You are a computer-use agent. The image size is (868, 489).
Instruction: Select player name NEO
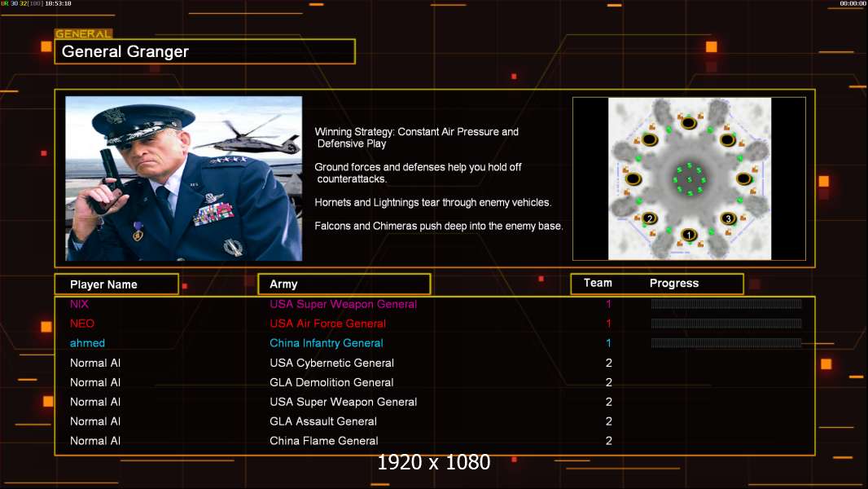[x=82, y=324]
